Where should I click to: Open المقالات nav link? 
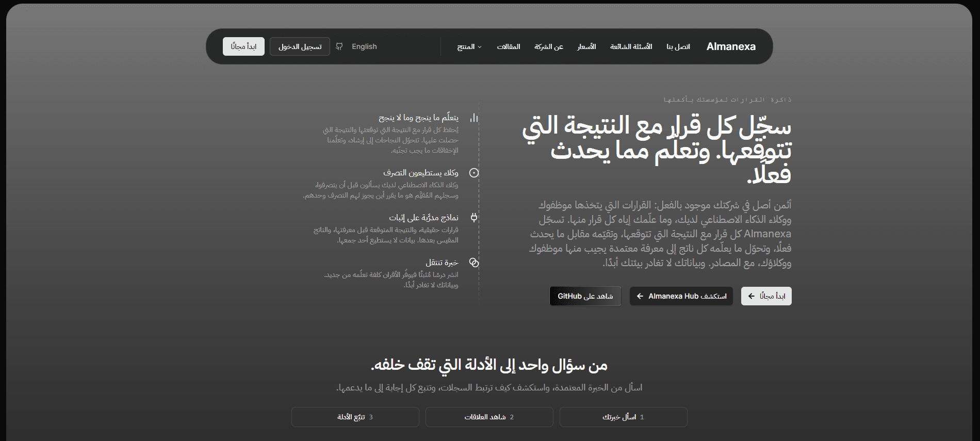[x=509, y=46]
